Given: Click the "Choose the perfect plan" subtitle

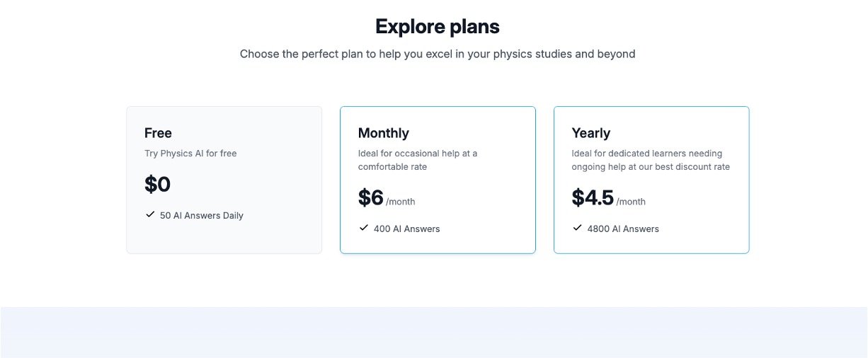Looking at the screenshot, I should tap(438, 54).
